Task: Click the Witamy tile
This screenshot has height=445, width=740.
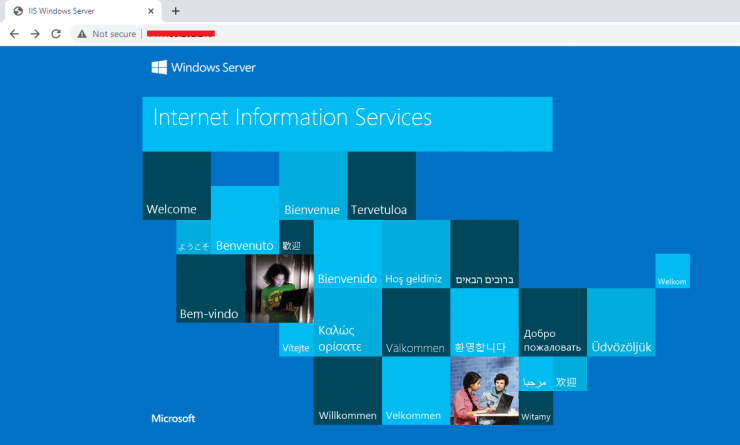Action: (x=536, y=408)
